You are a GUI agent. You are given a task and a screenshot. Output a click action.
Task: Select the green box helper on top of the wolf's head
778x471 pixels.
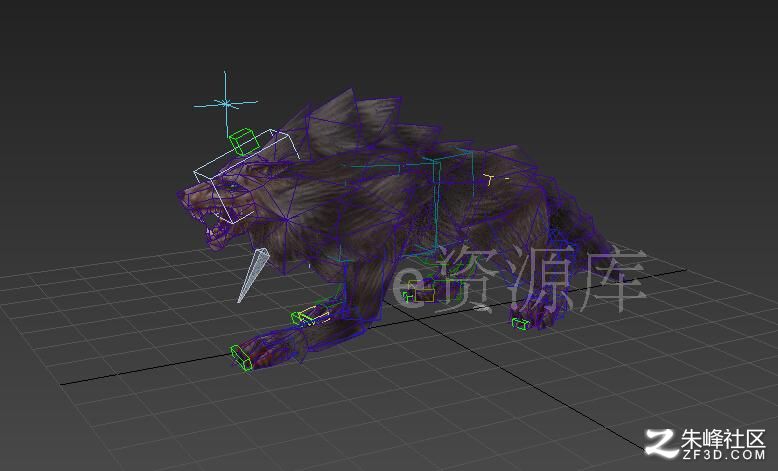click(x=245, y=142)
